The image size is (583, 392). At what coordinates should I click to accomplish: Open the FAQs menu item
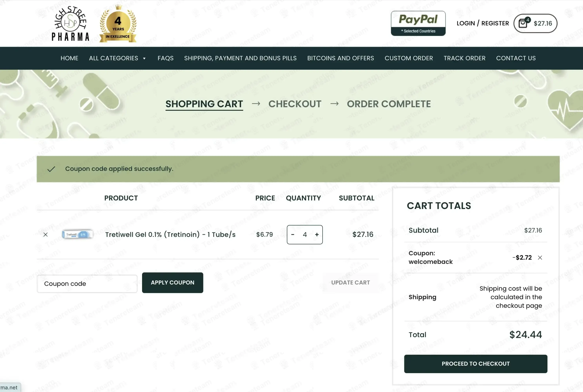click(165, 58)
